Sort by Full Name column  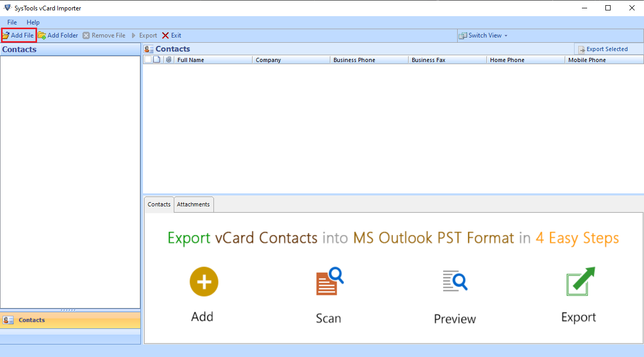213,60
